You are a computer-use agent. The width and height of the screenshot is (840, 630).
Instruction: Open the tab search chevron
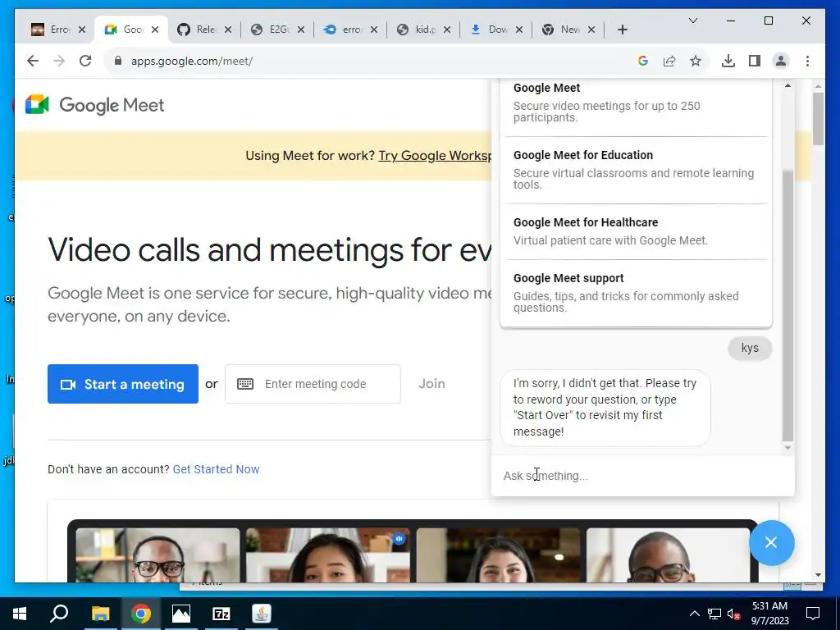(x=692, y=21)
